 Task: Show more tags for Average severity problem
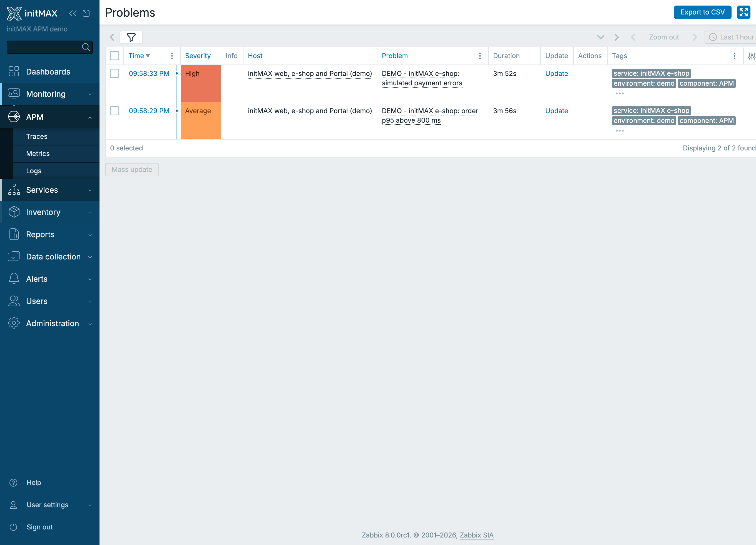[620, 131]
